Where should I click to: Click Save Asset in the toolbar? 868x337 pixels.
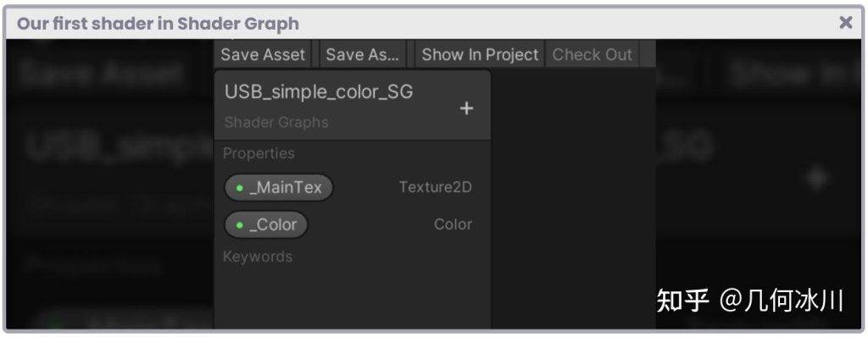pyautogui.click(x=263, y=55)
